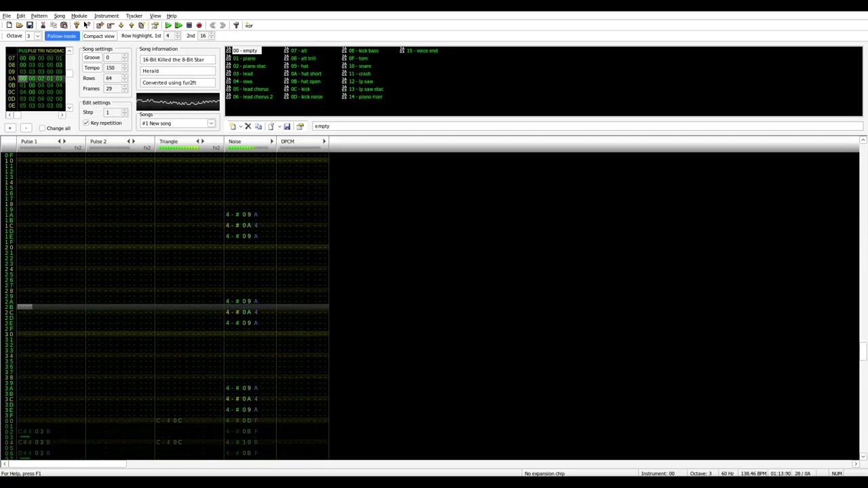
Task: Duplicate the current frame with the toolbar icon
Action: coord(141,25)
